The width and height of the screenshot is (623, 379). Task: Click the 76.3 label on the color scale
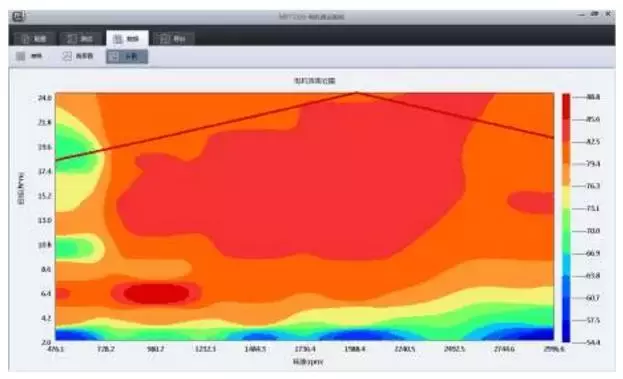(x=593, y=186)
